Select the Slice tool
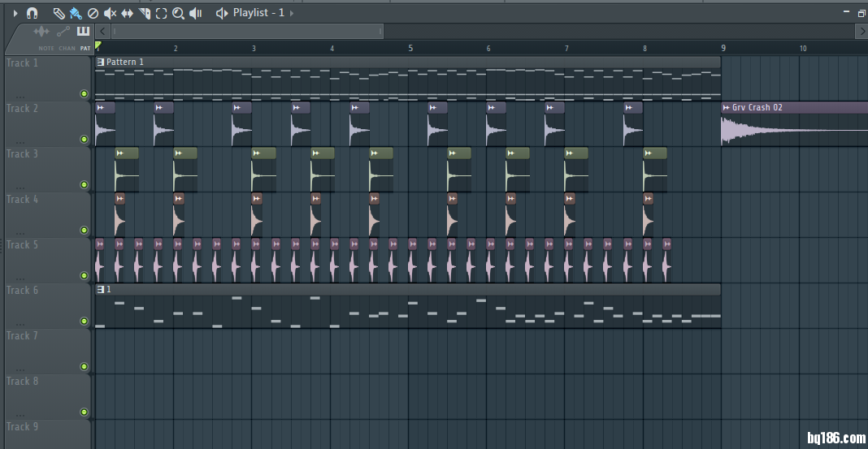Image resolution: width=868 pixels, height=449 pixels. click(x=144, y=13)
